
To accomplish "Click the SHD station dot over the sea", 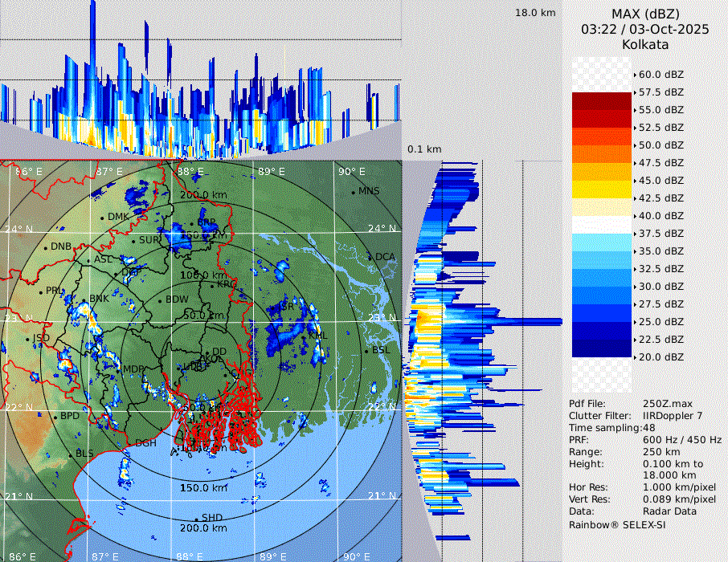I will pos(197,518).
